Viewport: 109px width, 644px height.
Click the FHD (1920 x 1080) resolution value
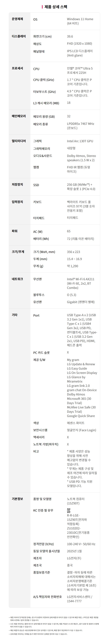(79, 44)
